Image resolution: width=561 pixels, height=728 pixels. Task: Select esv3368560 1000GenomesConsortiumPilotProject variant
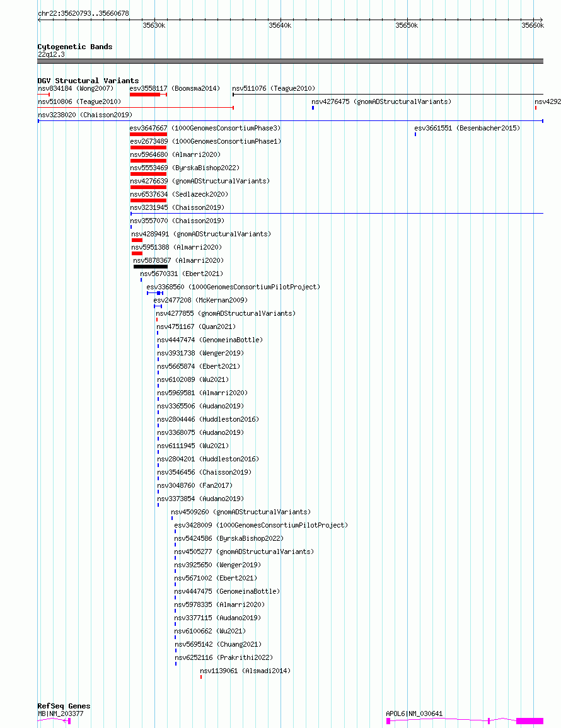(x=233, y=287)
